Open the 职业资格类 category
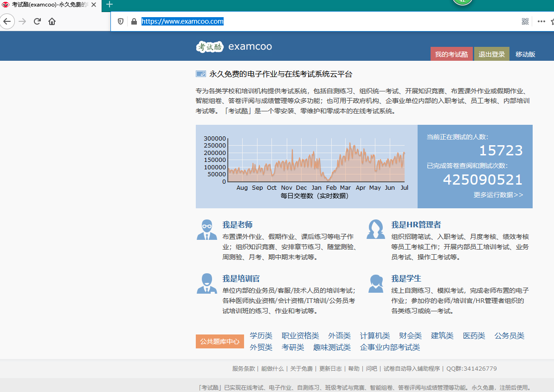Image resolution: width=554 pixels, height=392 pixels. [x=300, y=335]
